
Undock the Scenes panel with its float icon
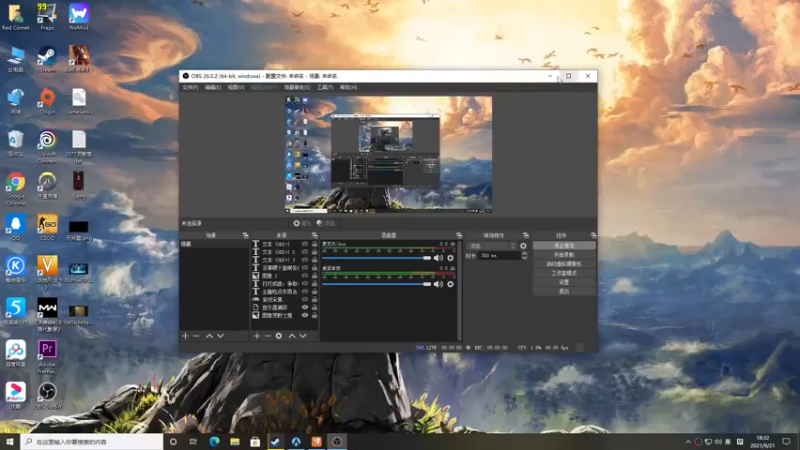(x=245, y=235)
